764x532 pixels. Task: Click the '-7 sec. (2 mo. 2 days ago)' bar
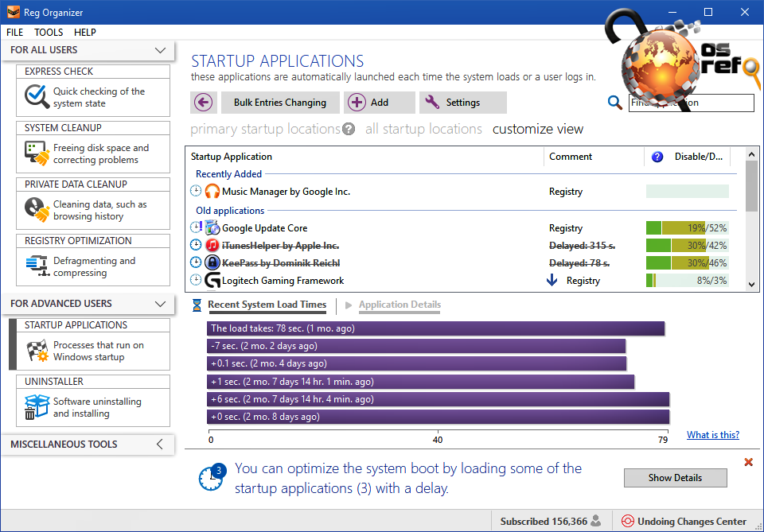[x=416, y=346]
